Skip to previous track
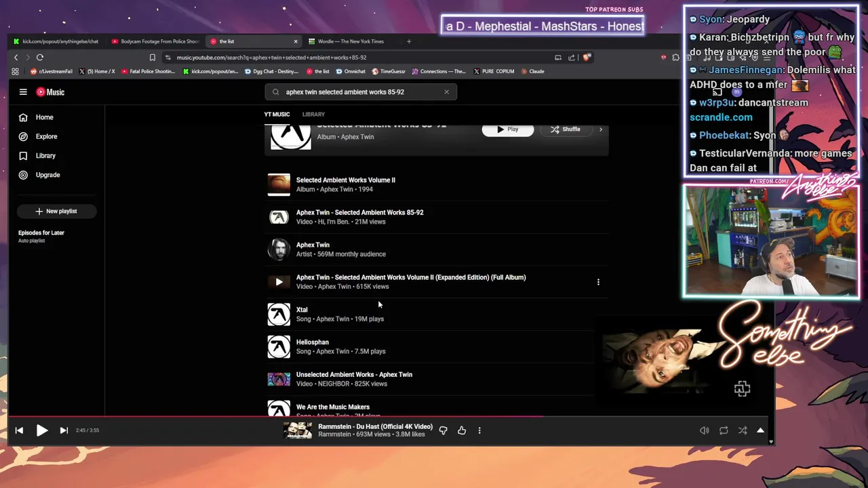This screenshot has width=868, height=488. pyautogui.click(x=19, y=430)
